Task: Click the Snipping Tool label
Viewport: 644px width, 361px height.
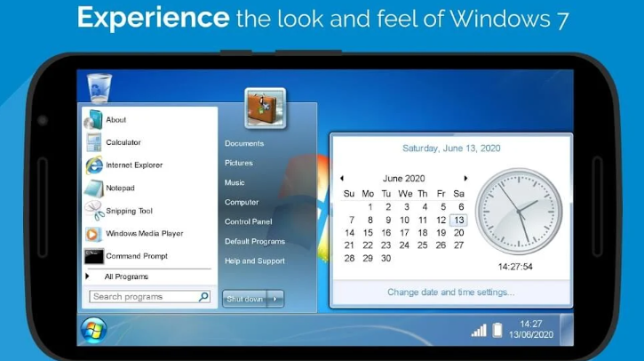Action: click(129, 211)
